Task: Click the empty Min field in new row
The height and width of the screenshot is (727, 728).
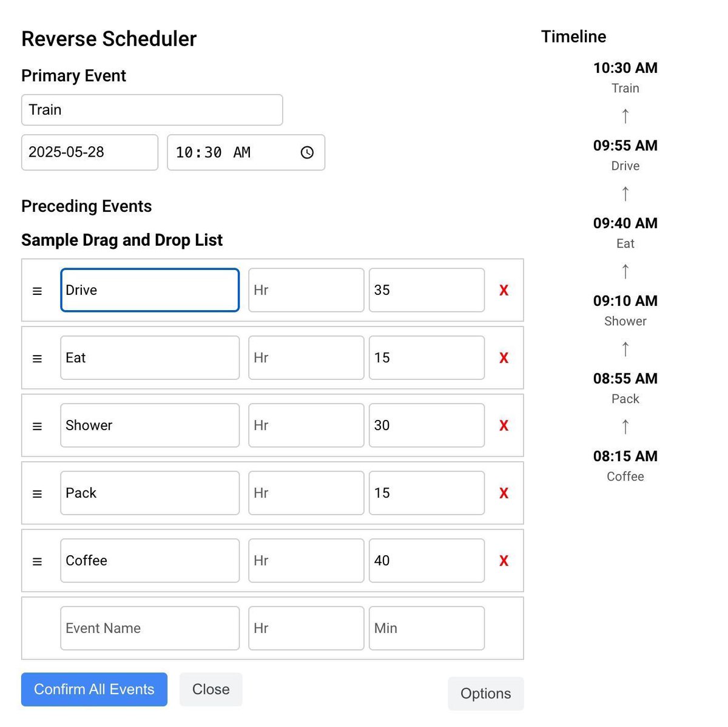Action: pyautogui.click(x=427, y=628)
